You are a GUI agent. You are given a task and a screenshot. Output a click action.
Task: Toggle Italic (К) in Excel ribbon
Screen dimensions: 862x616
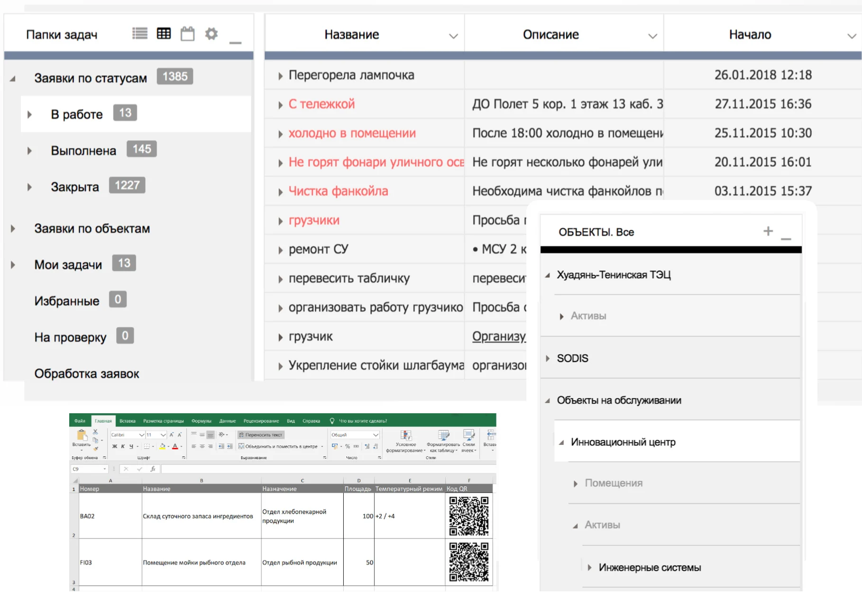point(123,446)
